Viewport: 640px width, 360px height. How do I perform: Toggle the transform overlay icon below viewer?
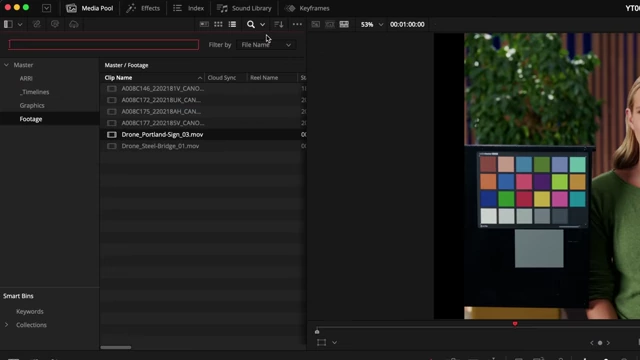(322, 342)
